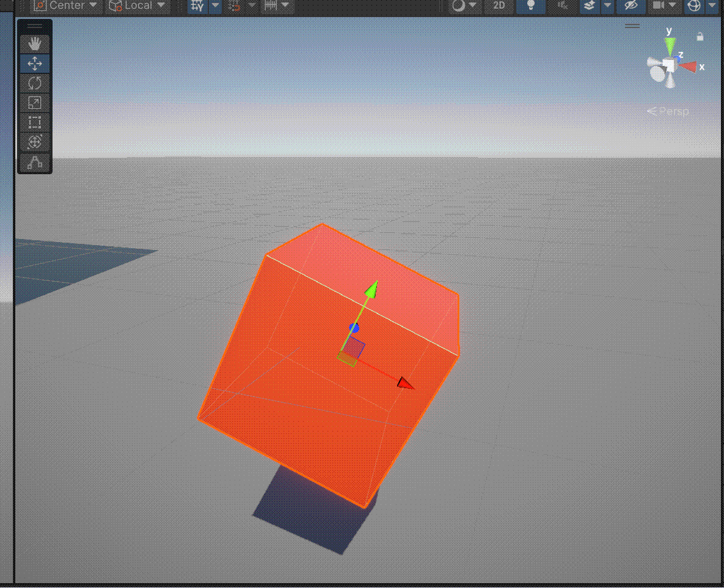
Task: Toggle hidden objects visibility eye
Action: 631,6
